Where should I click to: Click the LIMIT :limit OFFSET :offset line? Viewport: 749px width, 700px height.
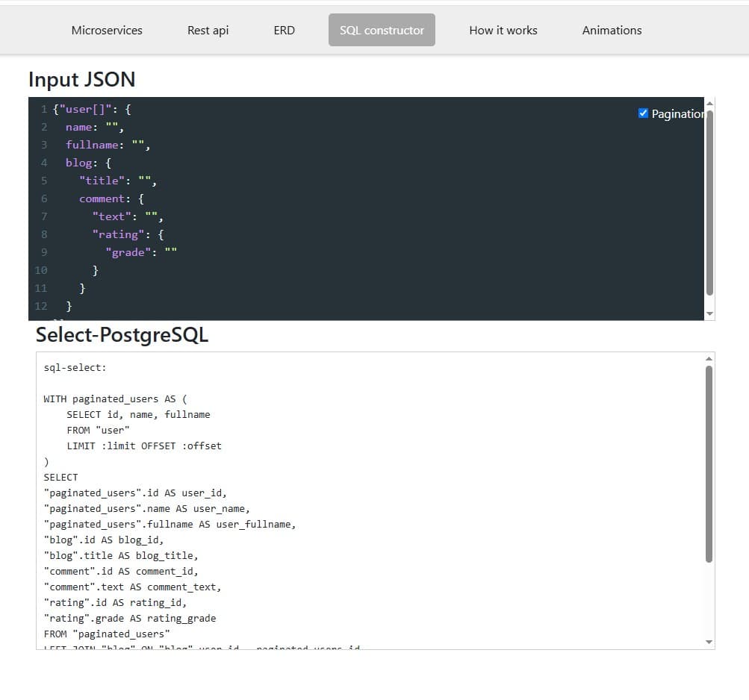coord(144,446)
